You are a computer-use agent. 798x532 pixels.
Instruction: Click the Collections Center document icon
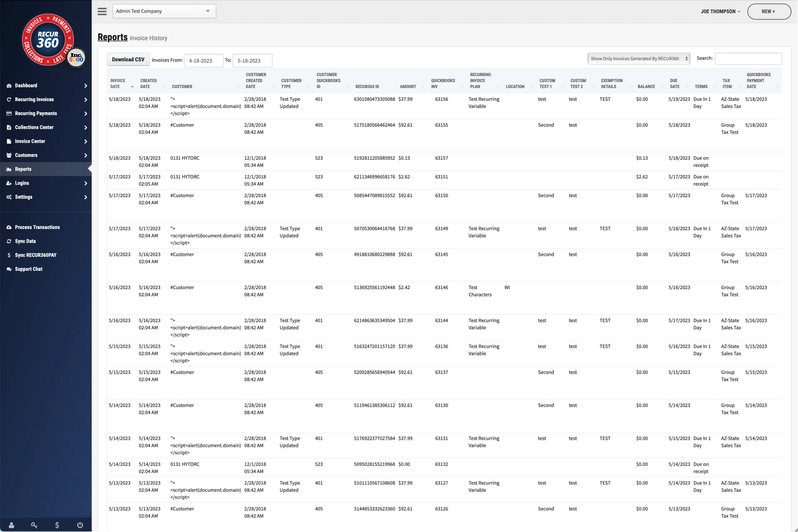click(9, 127)
